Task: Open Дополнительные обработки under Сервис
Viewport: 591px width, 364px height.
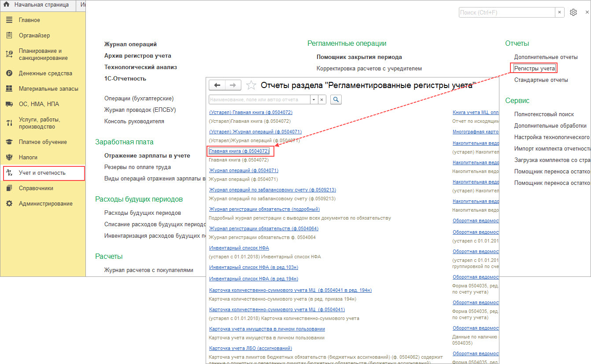Action: pos(550,126)
